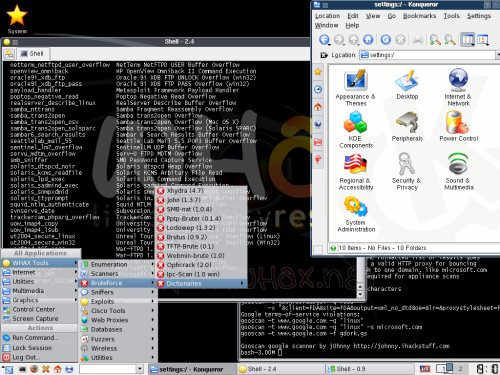Screen dimensions: 500x375
Task: Toggle Tree View mode in Konqueror toolbar
Action: 483,40
